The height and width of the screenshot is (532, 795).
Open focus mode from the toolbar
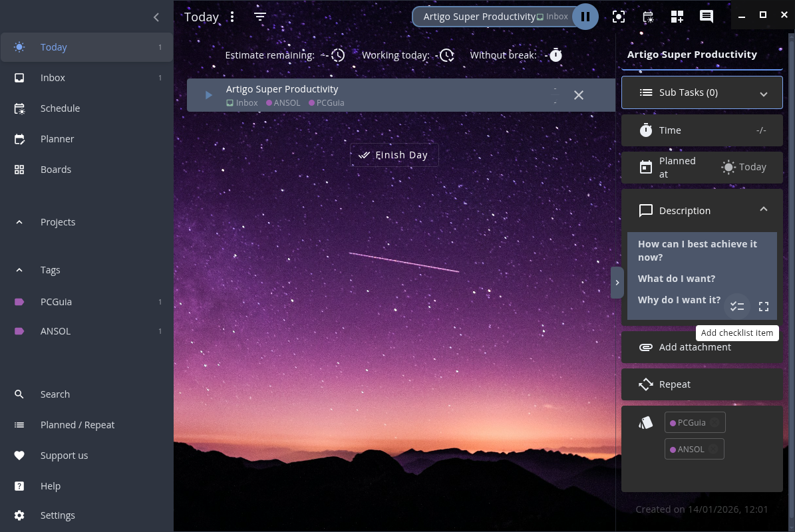[619, 17]
